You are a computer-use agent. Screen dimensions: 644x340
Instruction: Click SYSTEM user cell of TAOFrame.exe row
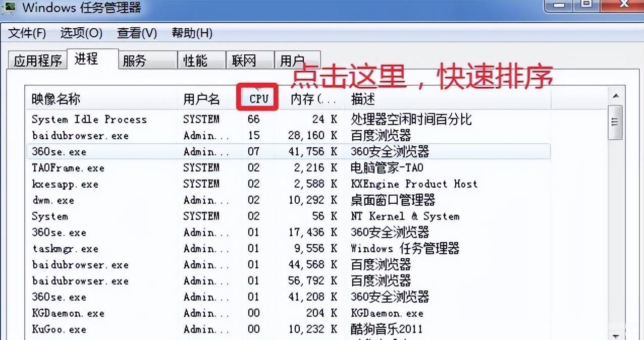tap(201, 168)
